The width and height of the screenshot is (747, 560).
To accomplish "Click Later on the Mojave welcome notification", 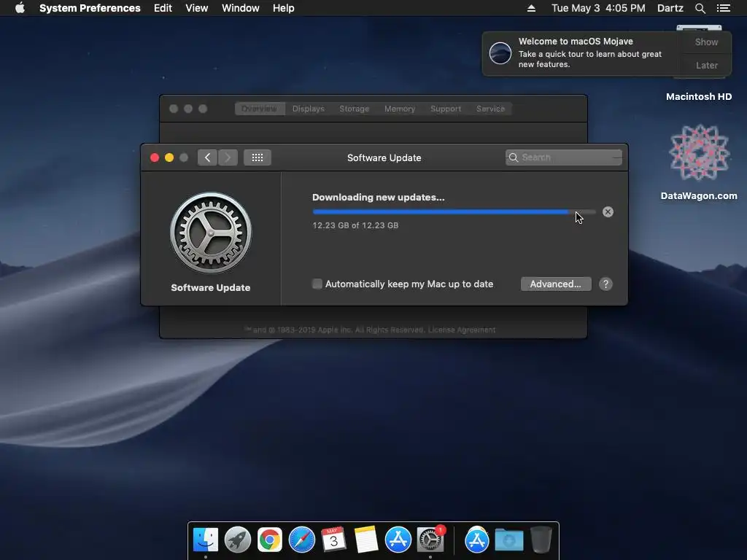I will (706, 65).
